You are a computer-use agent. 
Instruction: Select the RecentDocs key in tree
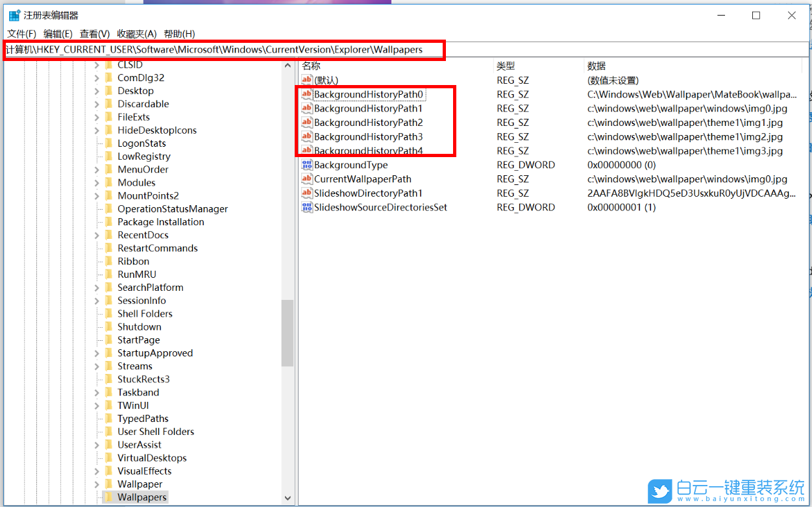pos(143,235)
